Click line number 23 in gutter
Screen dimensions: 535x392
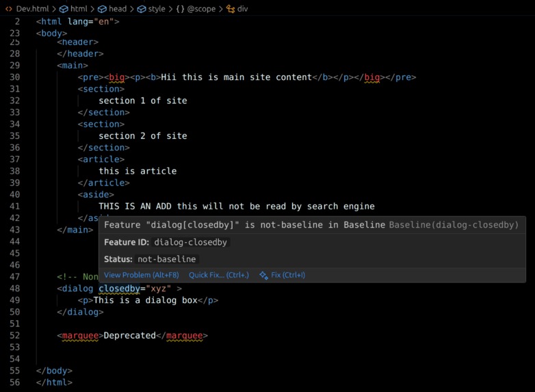14,34
